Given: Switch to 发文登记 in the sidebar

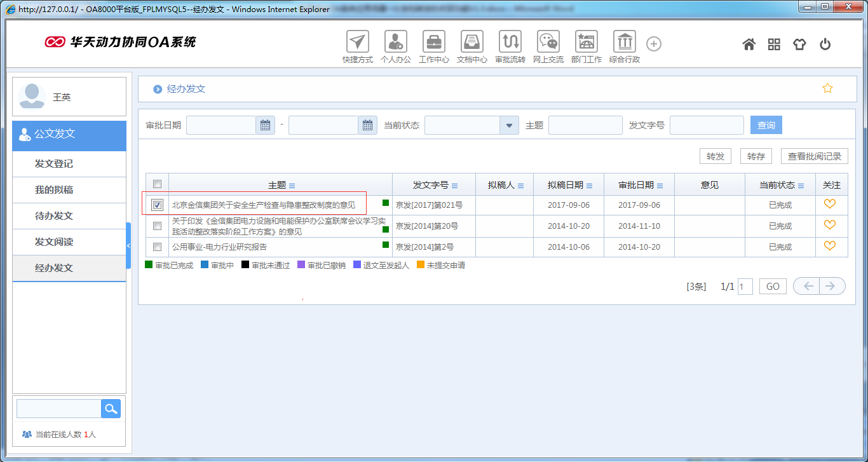Looking at the screenshot, I should click(69, 165).
